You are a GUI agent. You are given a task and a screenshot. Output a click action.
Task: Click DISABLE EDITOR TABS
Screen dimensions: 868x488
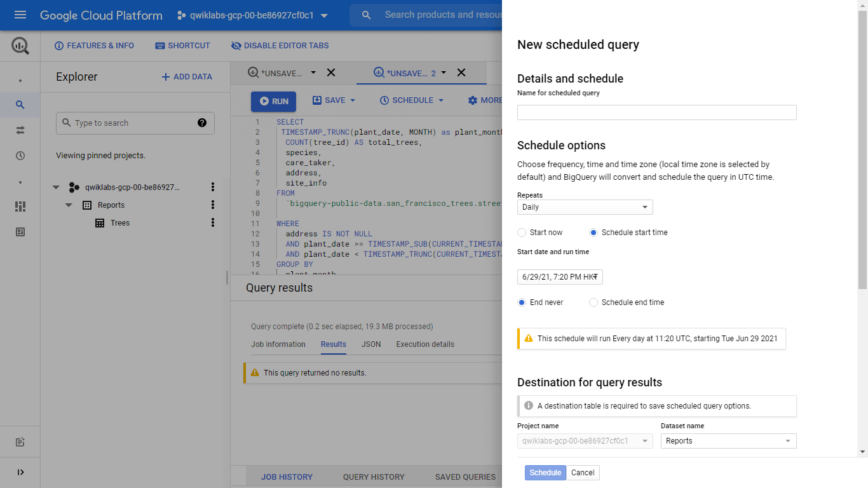[280, 46]
